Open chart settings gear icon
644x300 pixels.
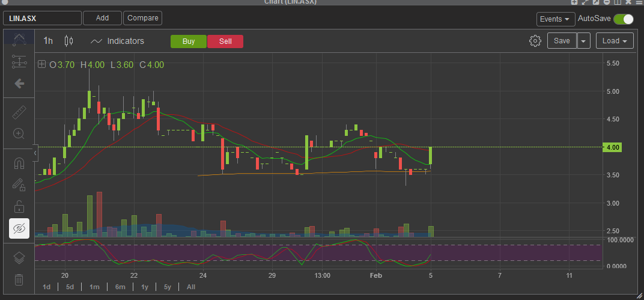tap(535, 41)
